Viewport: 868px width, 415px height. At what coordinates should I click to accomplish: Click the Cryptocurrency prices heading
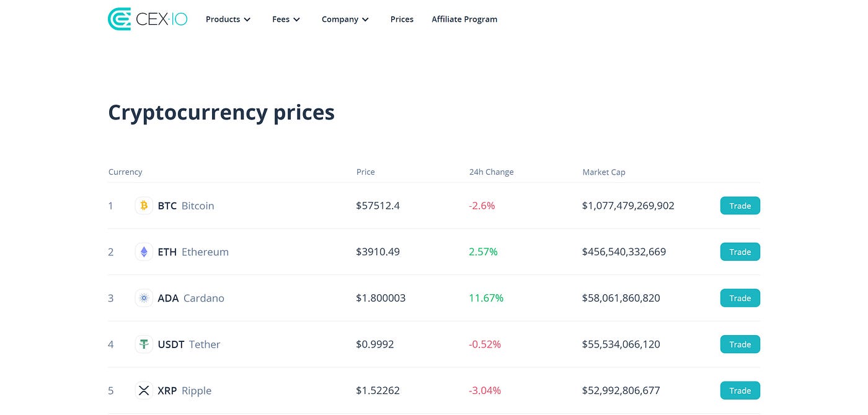click(221, 113)
